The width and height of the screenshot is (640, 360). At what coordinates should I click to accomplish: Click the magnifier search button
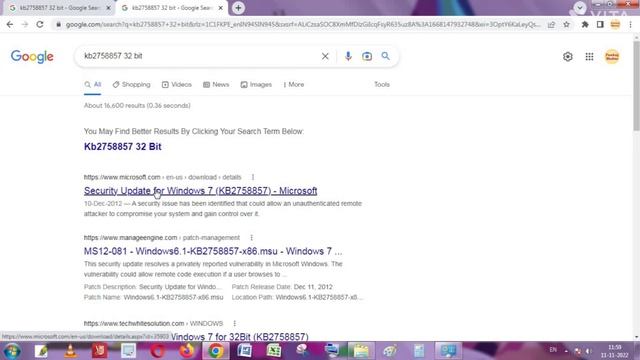point(385,56)
